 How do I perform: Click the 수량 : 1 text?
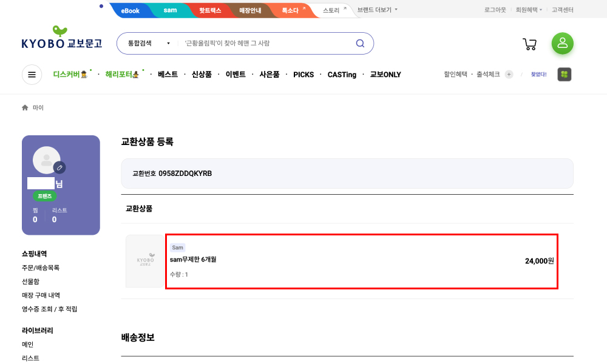tap(179, 275)
